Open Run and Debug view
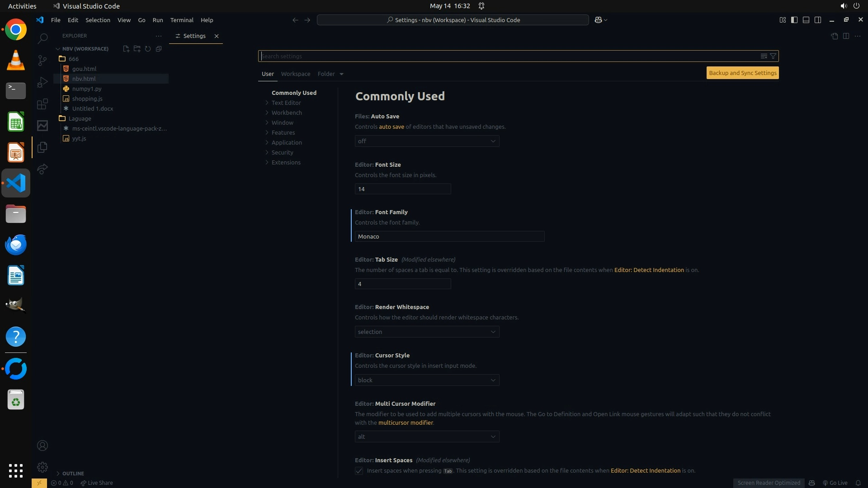Screen dimensions: 868x488 pos(42,82)
